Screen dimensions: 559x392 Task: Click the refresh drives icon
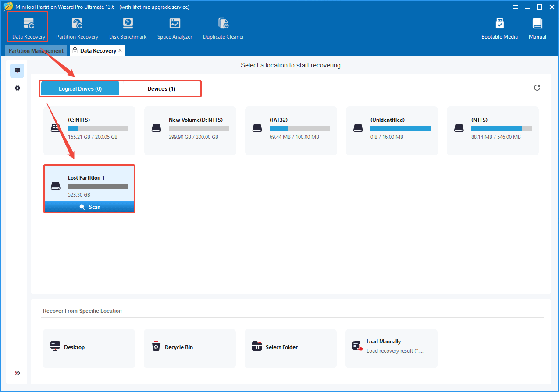537,88
